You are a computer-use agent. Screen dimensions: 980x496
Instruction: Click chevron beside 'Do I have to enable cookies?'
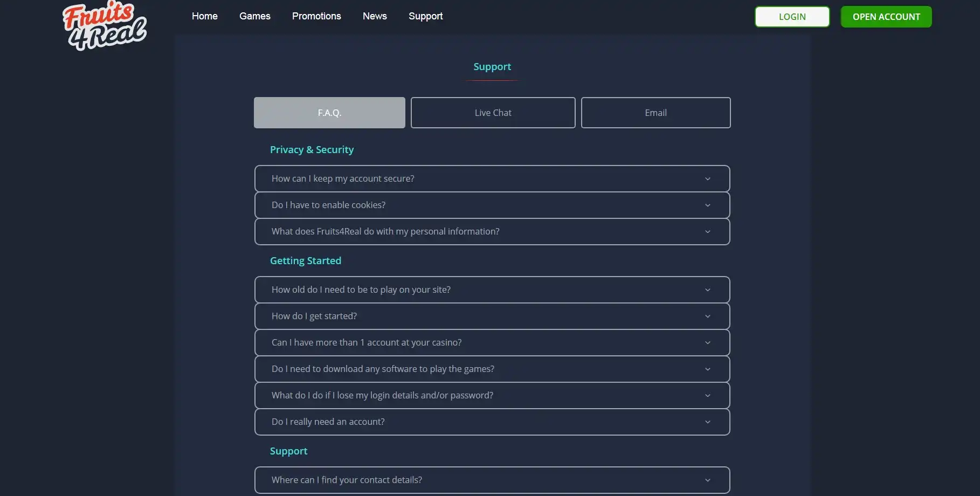pyautogui.click(x=707, y=205)
